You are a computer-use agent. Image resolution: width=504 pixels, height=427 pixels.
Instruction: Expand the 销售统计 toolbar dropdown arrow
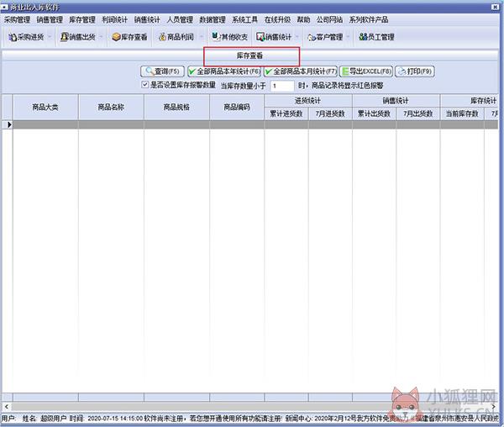tap(297, 37)
